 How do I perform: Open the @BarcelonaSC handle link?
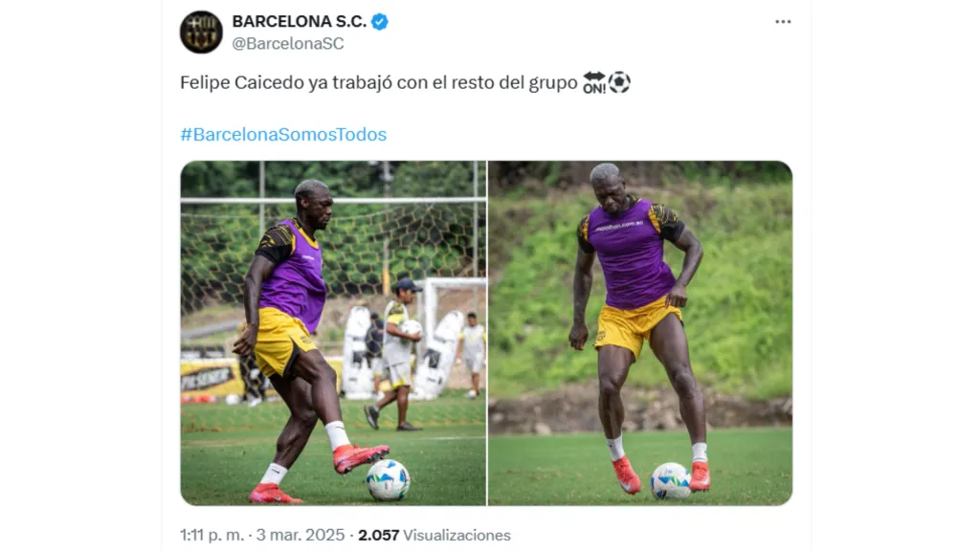288,44
